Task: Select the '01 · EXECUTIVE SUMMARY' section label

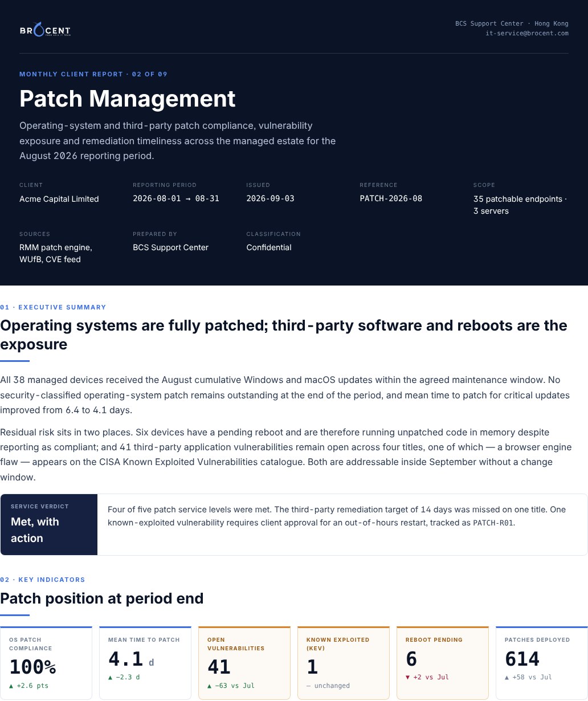Action: 53,307
